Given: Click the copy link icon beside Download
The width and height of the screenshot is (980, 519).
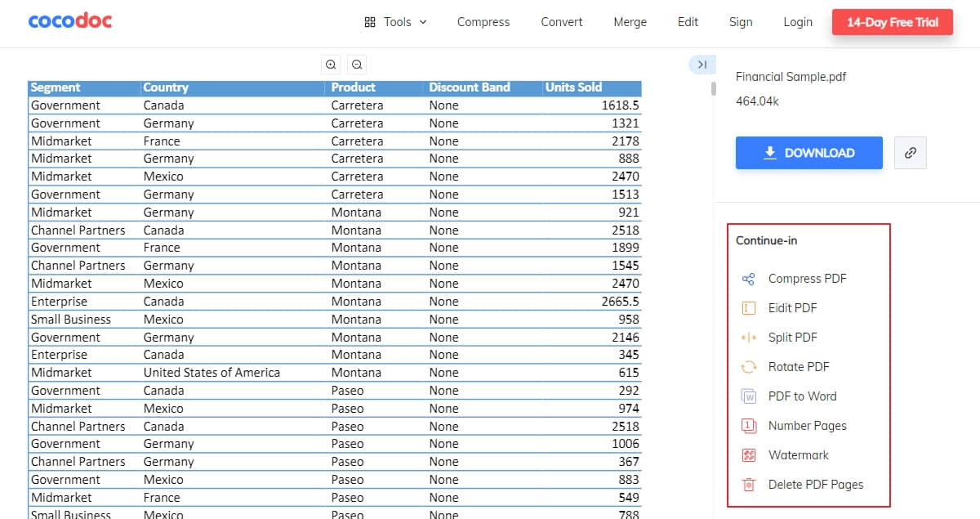Looking at the screenshot, I should 911,152.
